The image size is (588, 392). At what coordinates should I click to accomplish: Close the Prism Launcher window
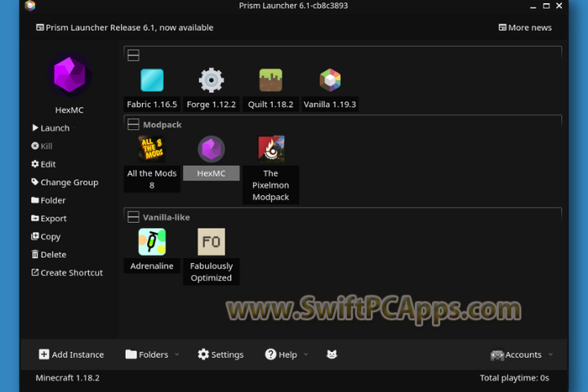[559, 6]
